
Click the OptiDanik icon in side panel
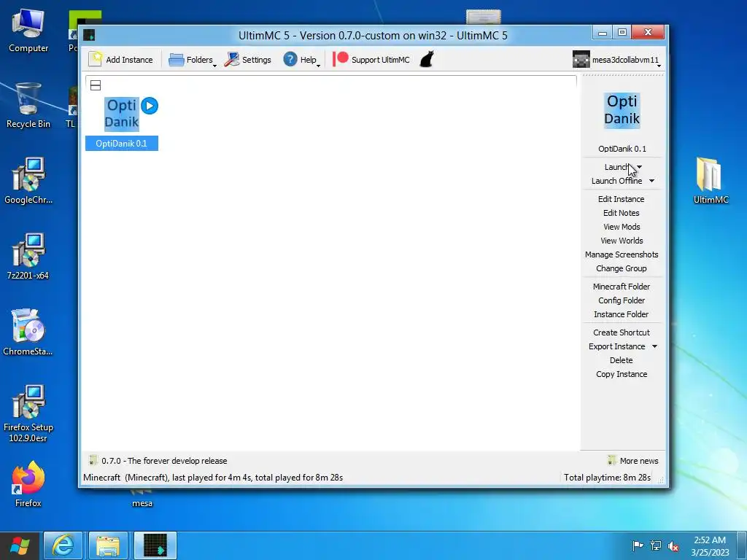click(x=622, y=110)
